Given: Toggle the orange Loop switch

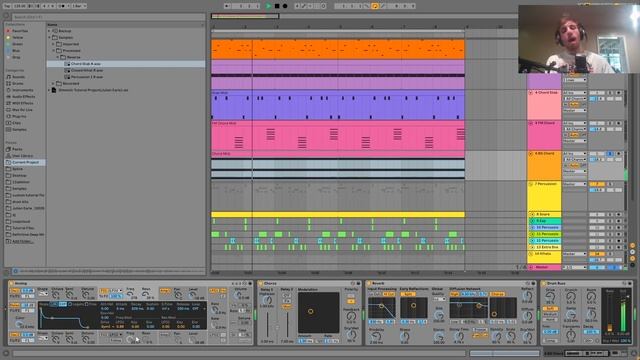Looking at the screenshot, I should coord(374,6).
